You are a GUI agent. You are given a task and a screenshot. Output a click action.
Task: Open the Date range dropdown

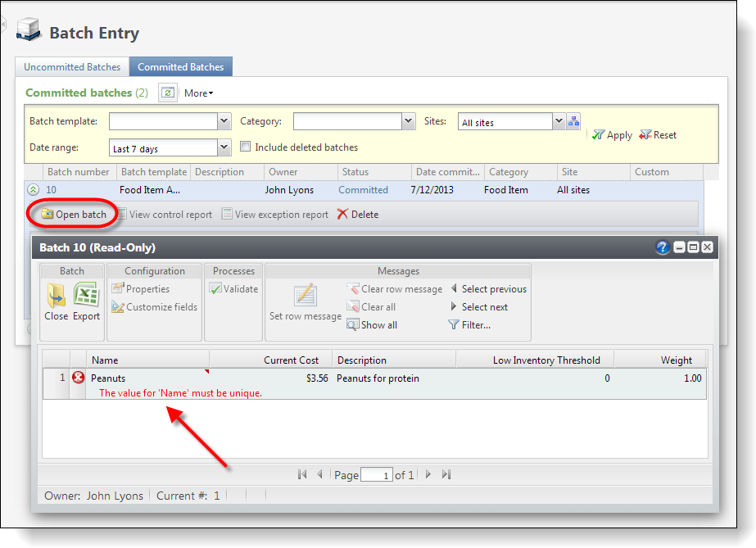click(224, 148)
